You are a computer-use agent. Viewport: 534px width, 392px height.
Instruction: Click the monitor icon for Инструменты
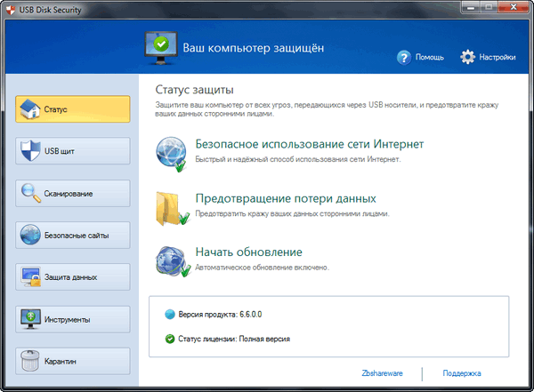click(30, 319)
